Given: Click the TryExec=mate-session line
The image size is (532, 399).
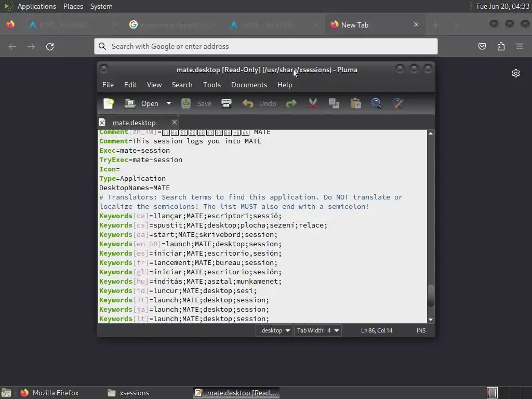Looking at the screenshot, I should [140, 160].
